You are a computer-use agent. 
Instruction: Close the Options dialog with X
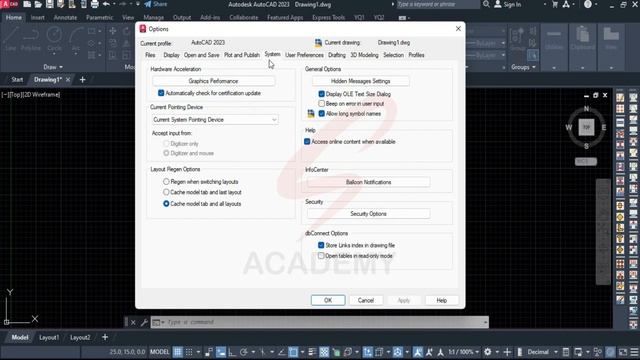(458, 29)
